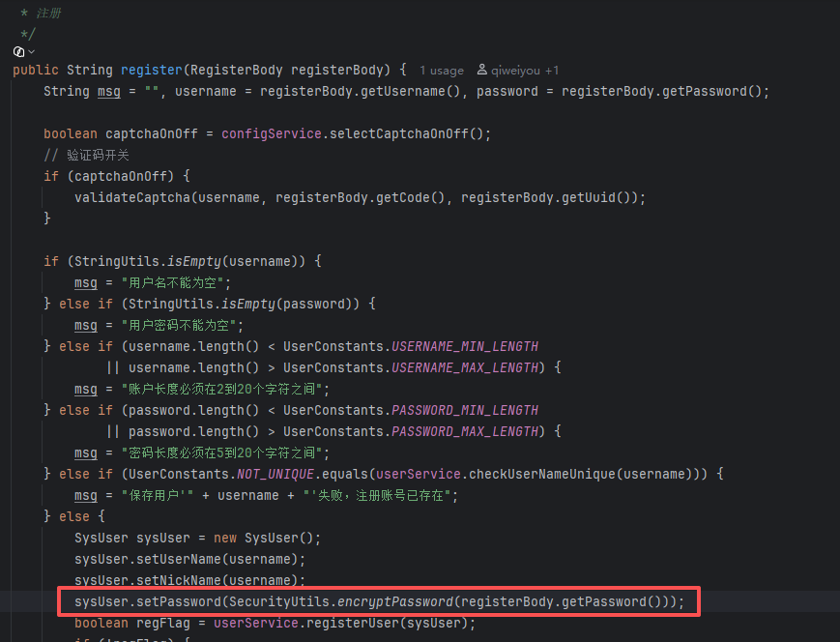Click 'SecurityUtils' in the setPassword line
The height and width of the screenshot is (642, 840).
pyautogui.click(x=278, y=601)
